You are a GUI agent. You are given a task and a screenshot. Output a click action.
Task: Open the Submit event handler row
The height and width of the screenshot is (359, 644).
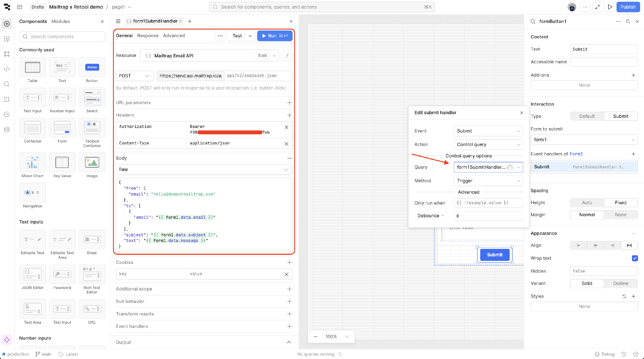point(584,167)
